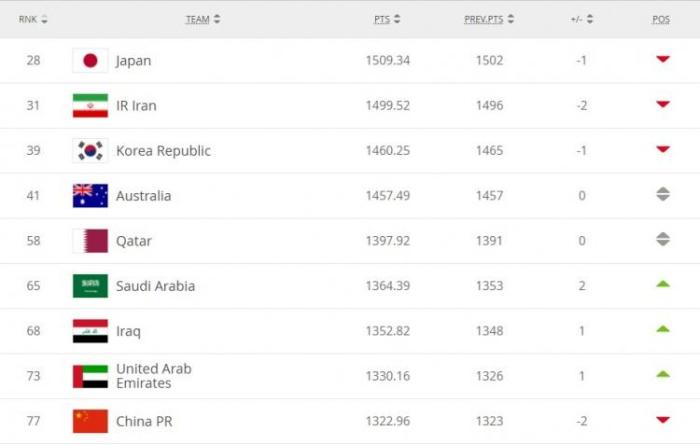Click the Iraq flag icon
Image resolution: width=700 pixels, height=445 pixels.
90,331
